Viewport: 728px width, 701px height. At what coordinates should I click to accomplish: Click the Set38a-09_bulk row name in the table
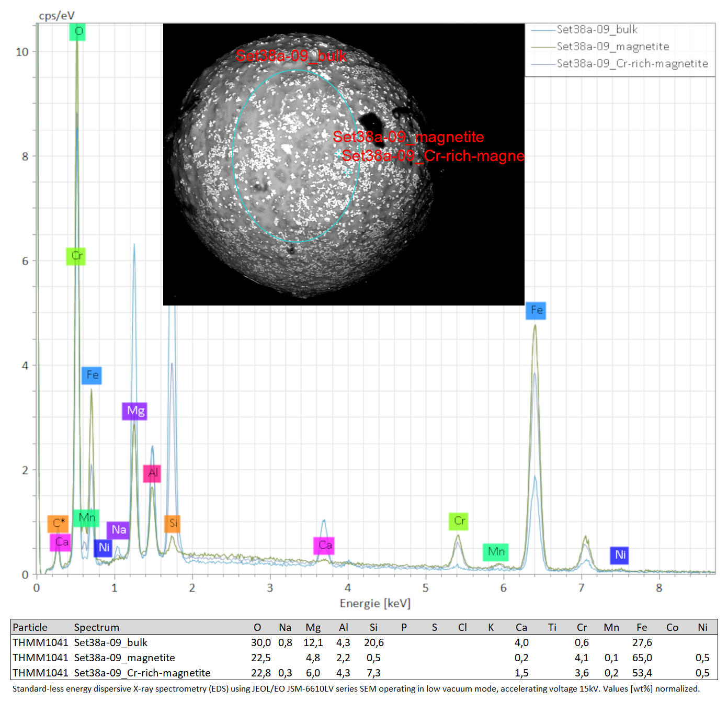click(x=111, y=642)
